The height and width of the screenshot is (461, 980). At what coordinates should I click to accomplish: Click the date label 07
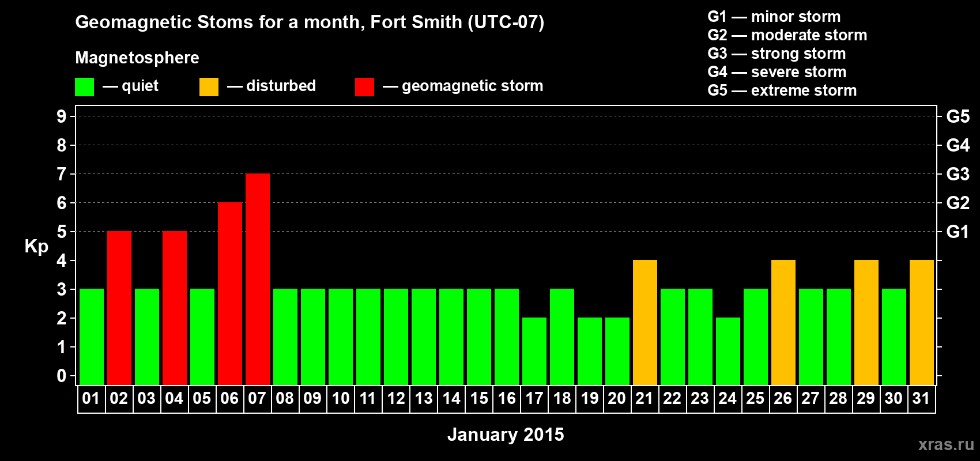pos(257,399)
